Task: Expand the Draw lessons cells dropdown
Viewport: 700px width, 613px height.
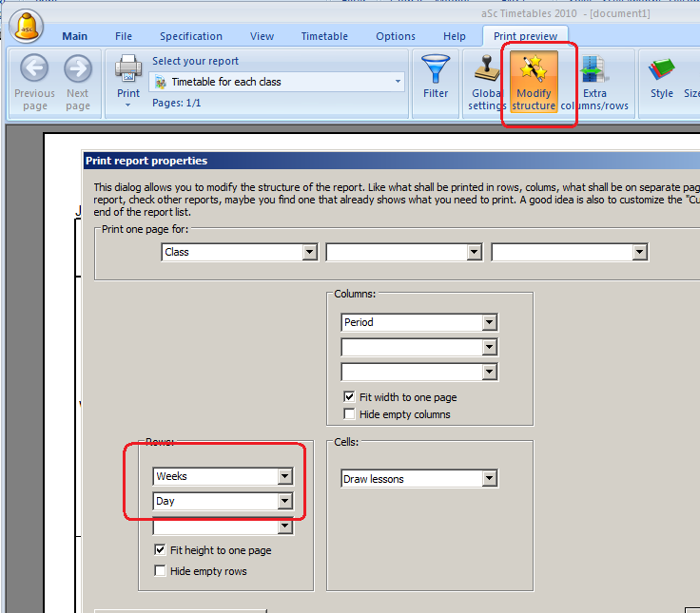Action: (489, 479)
